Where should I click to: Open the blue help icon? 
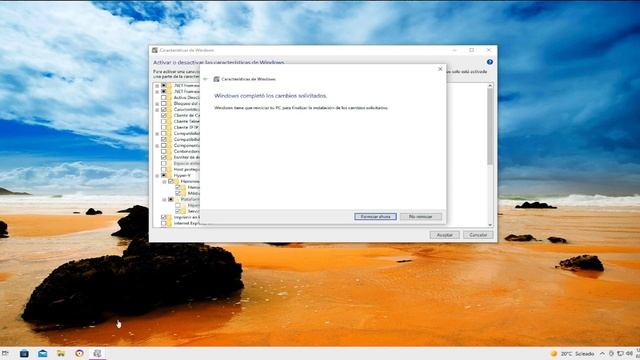click(x=489, y=62)
